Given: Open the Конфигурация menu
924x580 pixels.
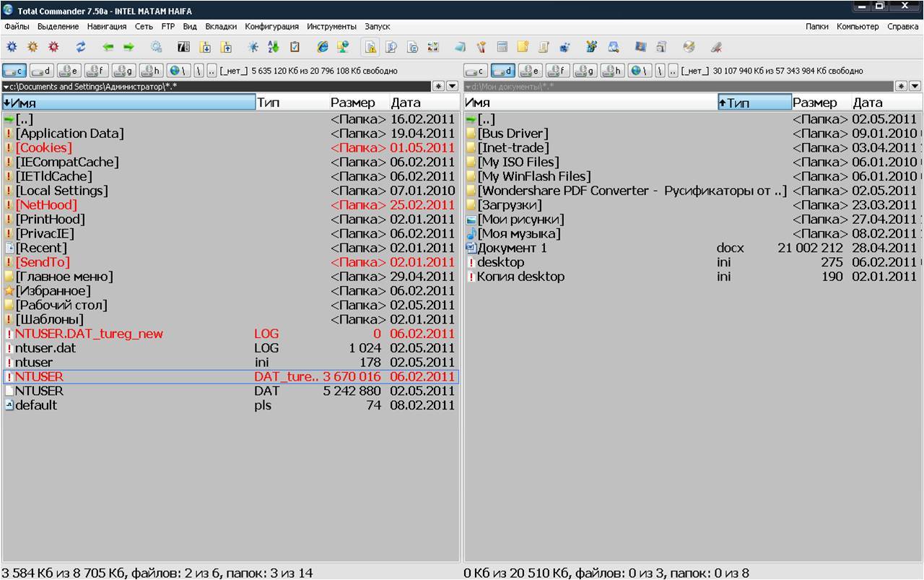Looking at the screenshot, I should click(x=271, y=27).
